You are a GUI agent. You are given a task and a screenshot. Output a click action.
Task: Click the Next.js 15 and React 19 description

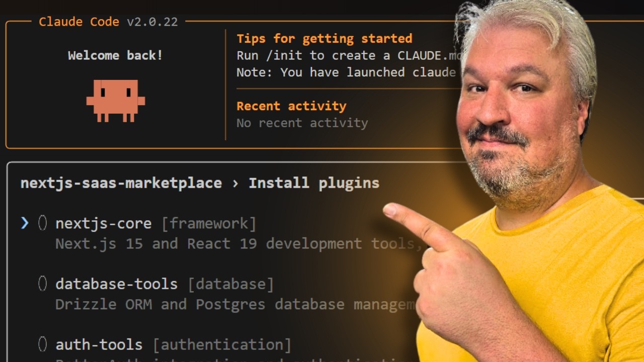coord(239,244)
